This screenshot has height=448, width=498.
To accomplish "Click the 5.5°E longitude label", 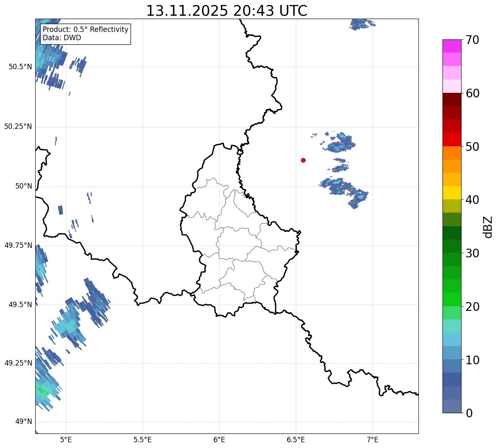I will [143, 440].
